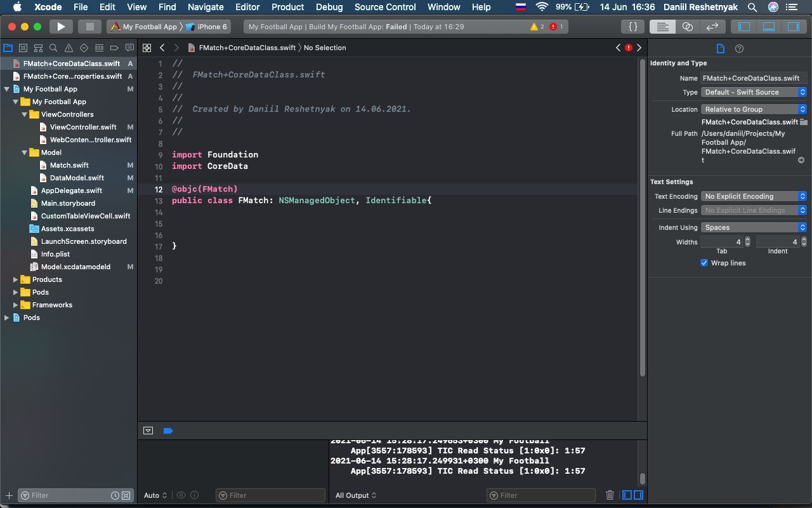Jump to the previous issue
The width and height of the screenshot is (812, 508).
618,48
